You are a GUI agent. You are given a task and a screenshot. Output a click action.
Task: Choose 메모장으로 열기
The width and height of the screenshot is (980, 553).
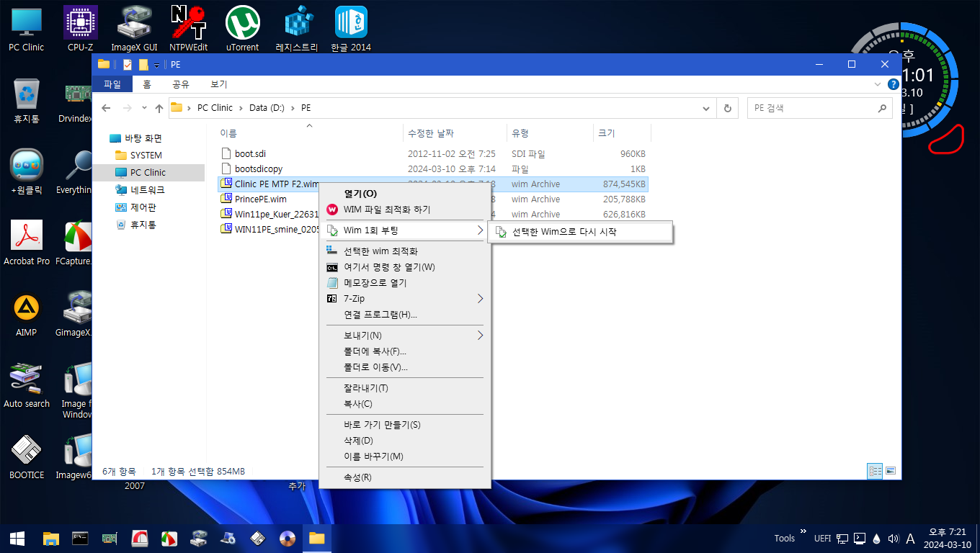pyautogui.click(x=404, y=283)
